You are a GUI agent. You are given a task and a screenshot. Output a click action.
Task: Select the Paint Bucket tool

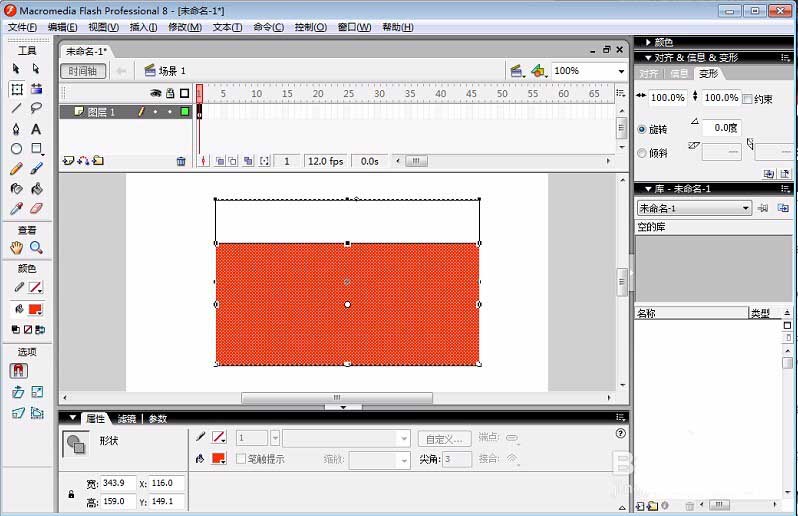coord(36,189)
